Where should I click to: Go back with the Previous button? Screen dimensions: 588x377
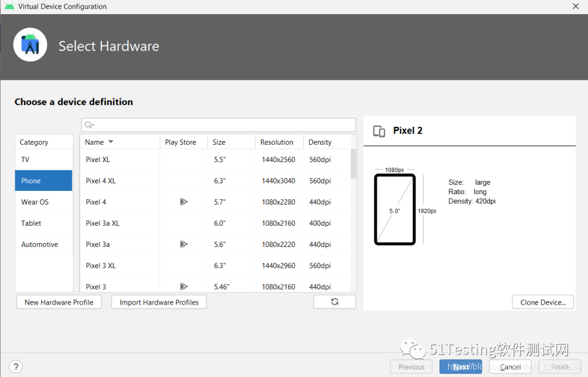[x=411, y=367]
